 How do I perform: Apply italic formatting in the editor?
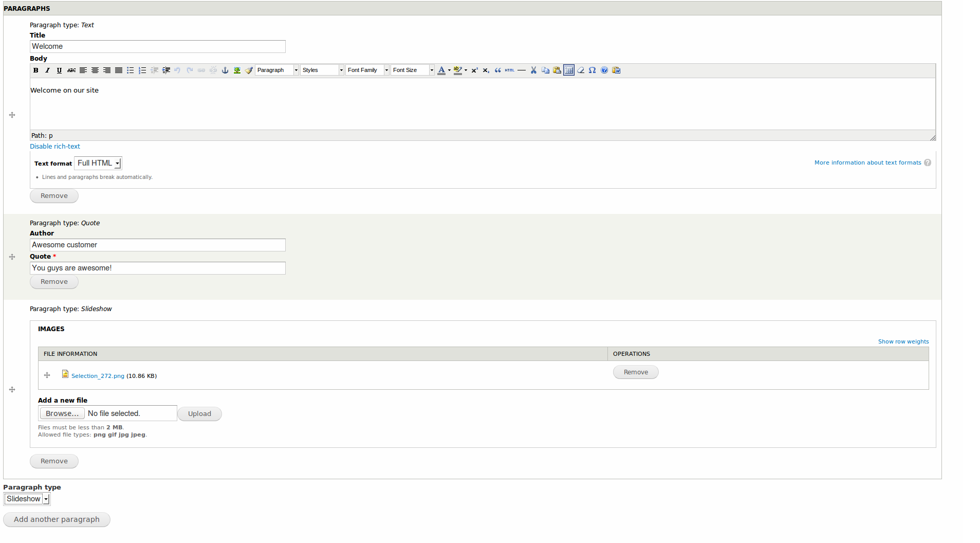47,70
